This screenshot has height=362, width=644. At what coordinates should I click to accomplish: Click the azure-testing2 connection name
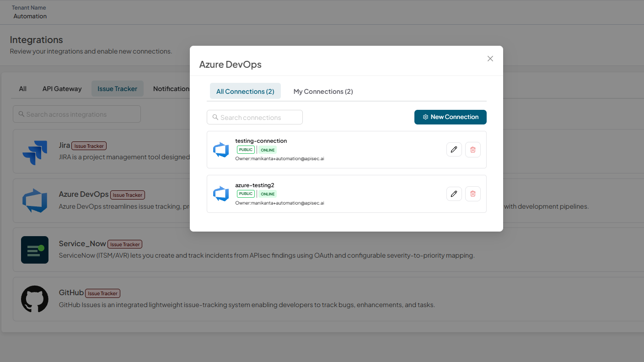point(255,185)
